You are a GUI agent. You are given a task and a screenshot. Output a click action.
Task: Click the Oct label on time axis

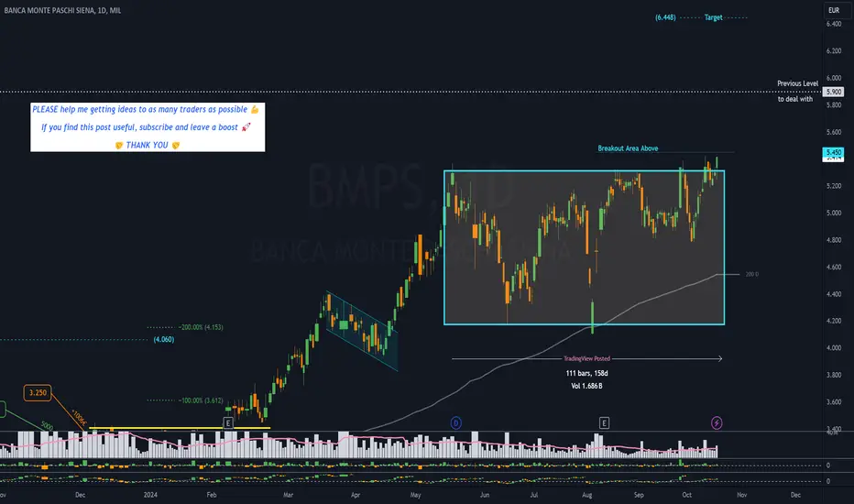(687, 495)
